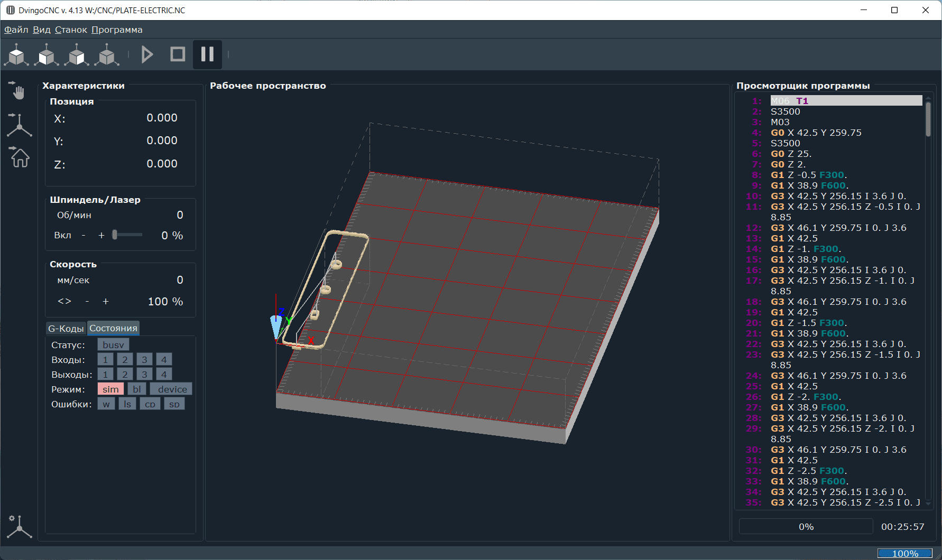Screen dimensions: 942x560
Task: Click the move-to-origin axes icon
Action: click(x=19, y=125)
